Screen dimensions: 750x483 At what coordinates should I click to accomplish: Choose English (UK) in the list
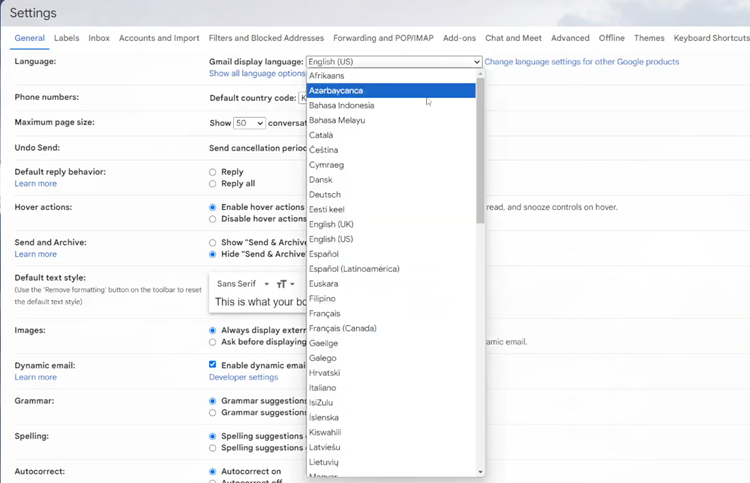click(x=391, y=224)
